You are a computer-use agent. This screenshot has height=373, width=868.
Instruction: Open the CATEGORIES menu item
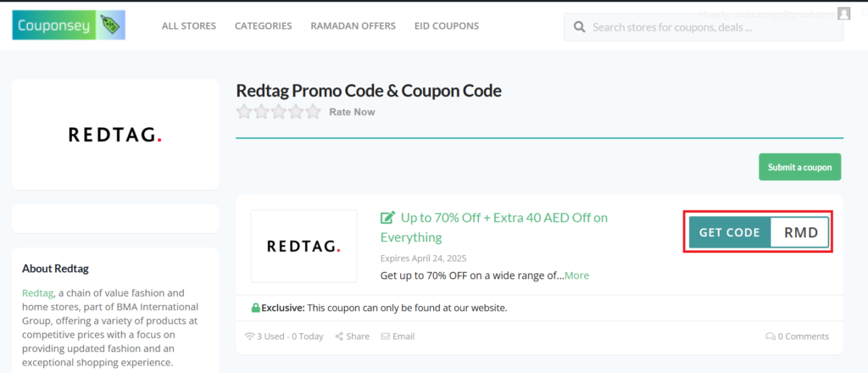pyautogui.click(x=263, y=25)
